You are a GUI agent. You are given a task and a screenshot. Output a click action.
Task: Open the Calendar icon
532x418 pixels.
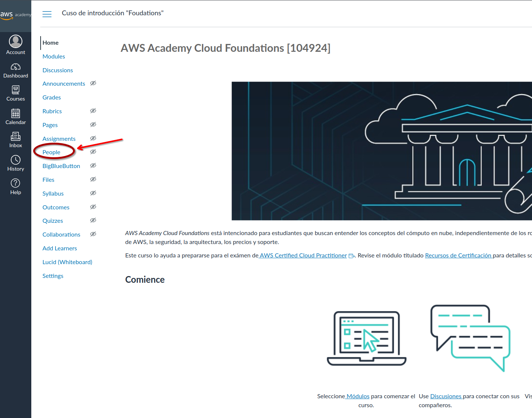click(x=16, y=113)
